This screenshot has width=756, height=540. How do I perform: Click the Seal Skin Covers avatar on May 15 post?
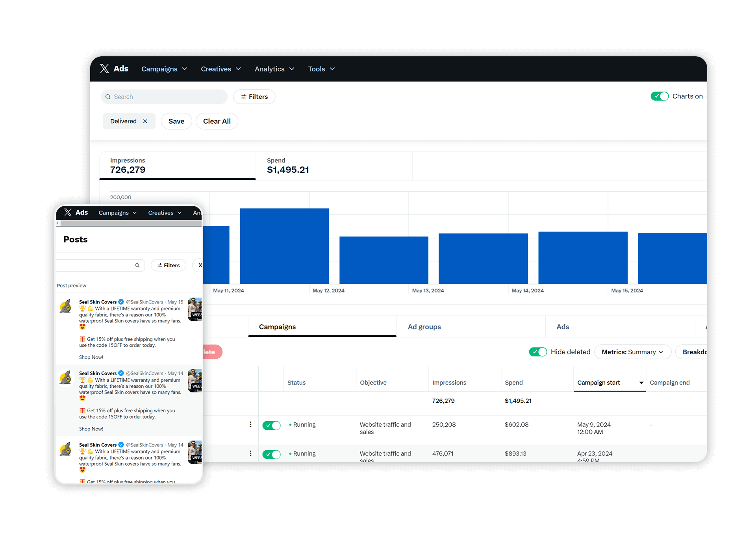(66, 306)
